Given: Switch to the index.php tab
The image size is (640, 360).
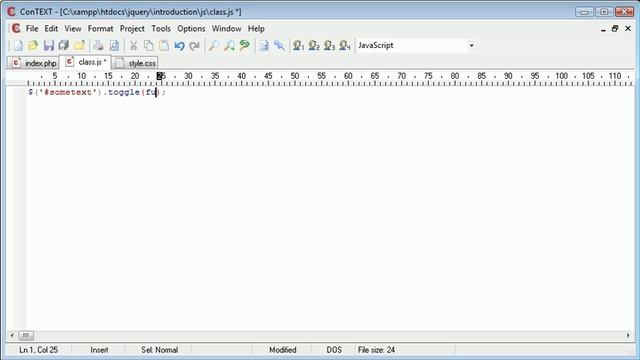Looking at the screenshot, I should coord(34,63).
